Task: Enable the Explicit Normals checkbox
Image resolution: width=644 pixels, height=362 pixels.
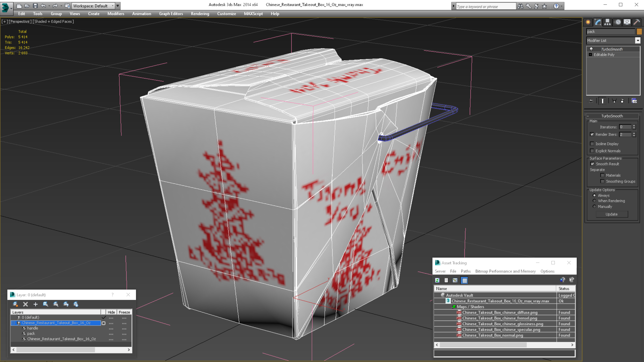Action: [x=592, y=151]
